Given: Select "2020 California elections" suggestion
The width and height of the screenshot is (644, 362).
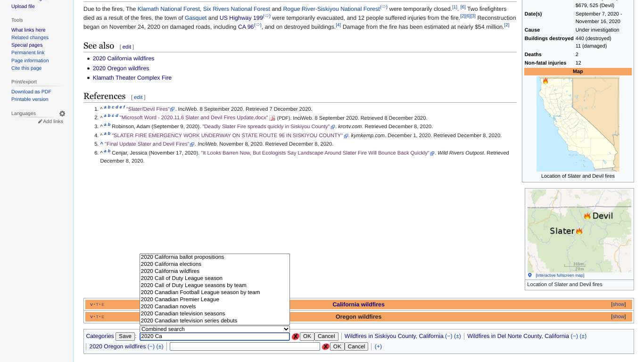Looking at the screenshot, I should tap(215, 264).
